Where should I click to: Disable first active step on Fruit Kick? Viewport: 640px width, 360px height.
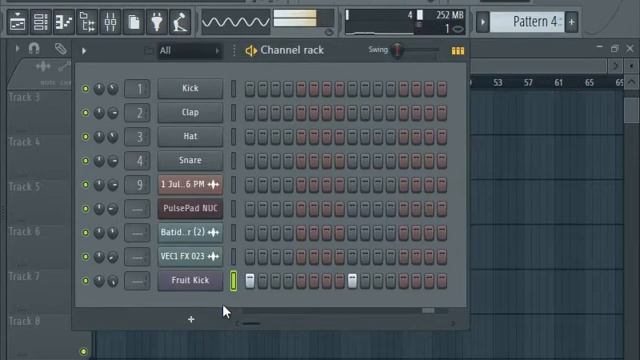[x=250, y=281]
